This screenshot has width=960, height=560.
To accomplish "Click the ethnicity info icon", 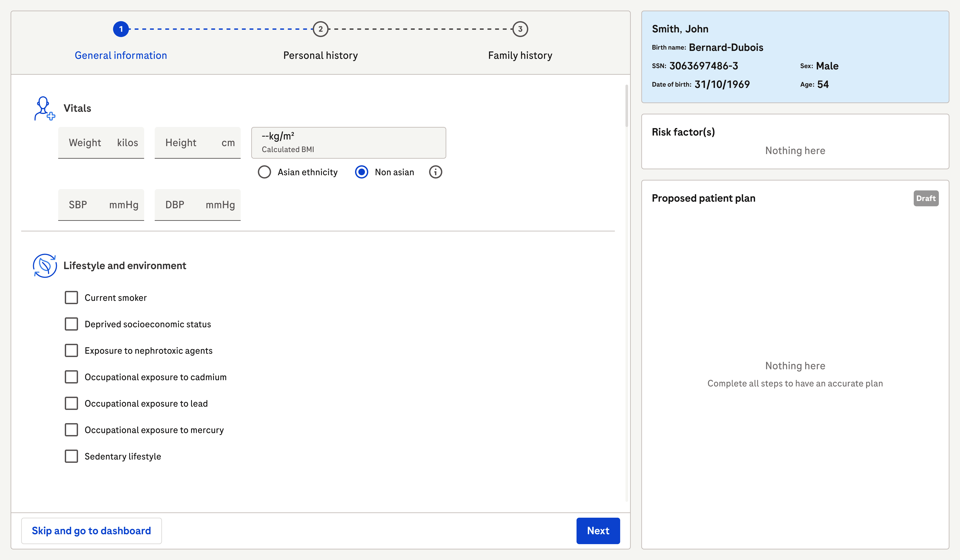I will 435,172.
